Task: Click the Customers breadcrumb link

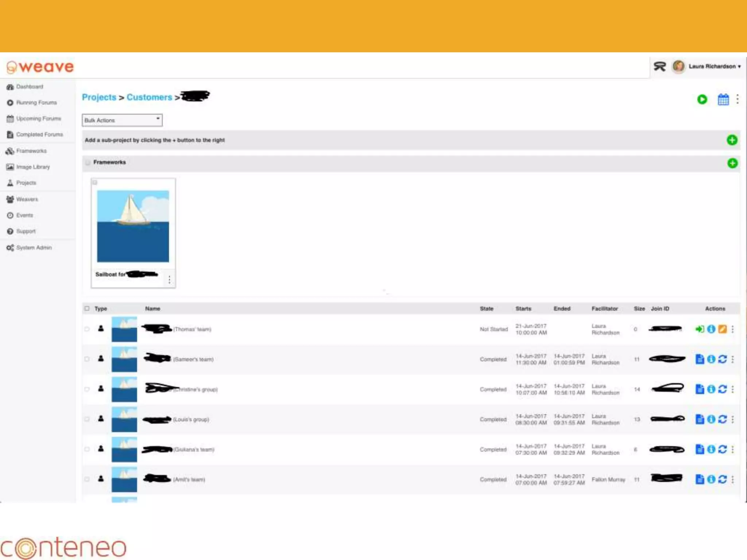Action: coord(149,97)
